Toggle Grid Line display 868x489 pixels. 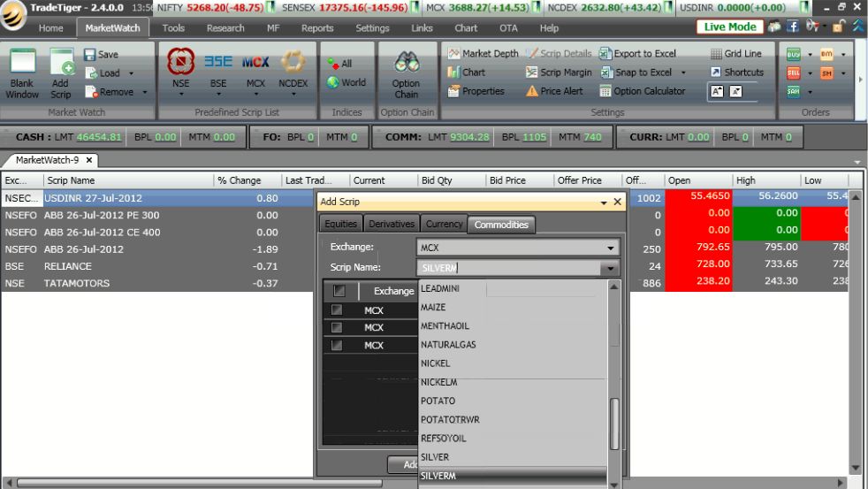point(735,54)
